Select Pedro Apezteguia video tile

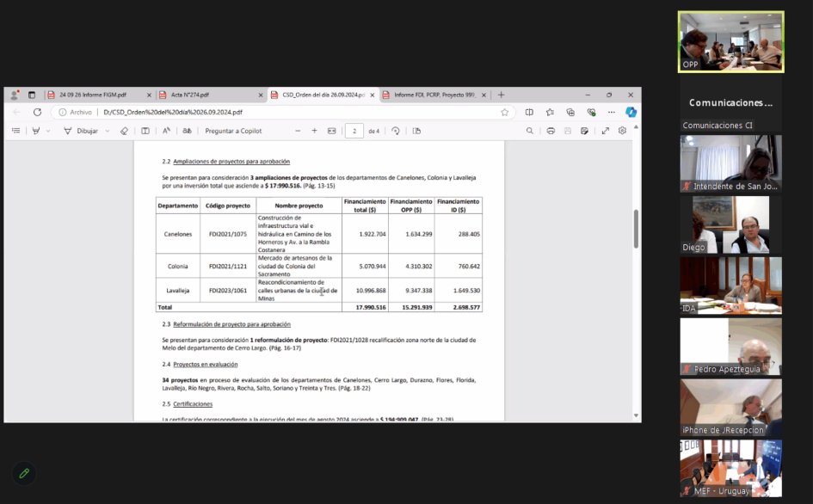[731, 347]
